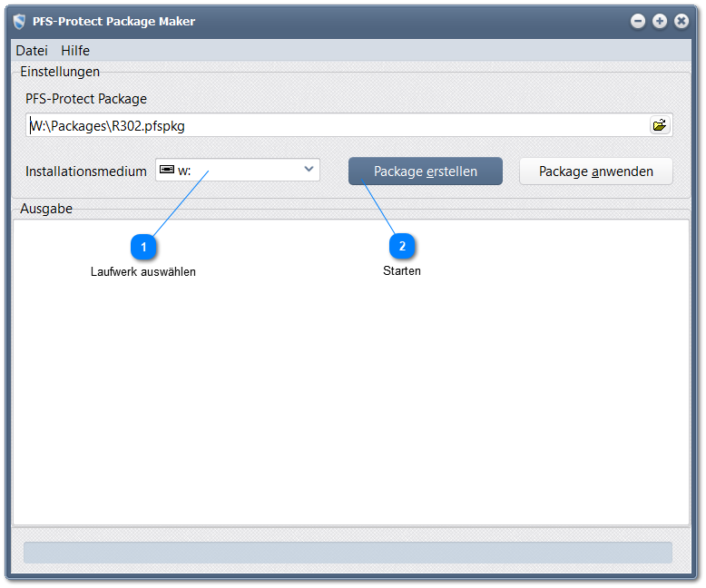Minimize the Package Maker window
Viewport: 706px width, 588px height.
tap(638, 21)
